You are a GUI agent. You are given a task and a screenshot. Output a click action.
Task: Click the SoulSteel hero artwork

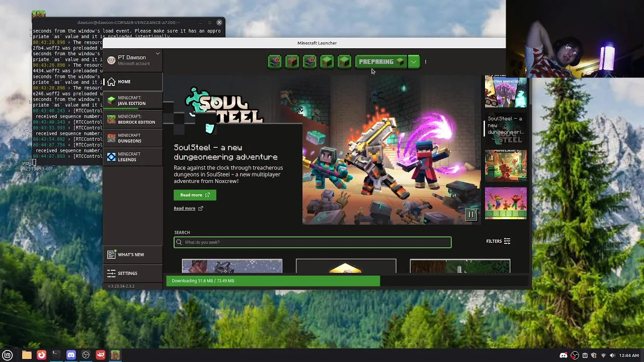point(390,151)
